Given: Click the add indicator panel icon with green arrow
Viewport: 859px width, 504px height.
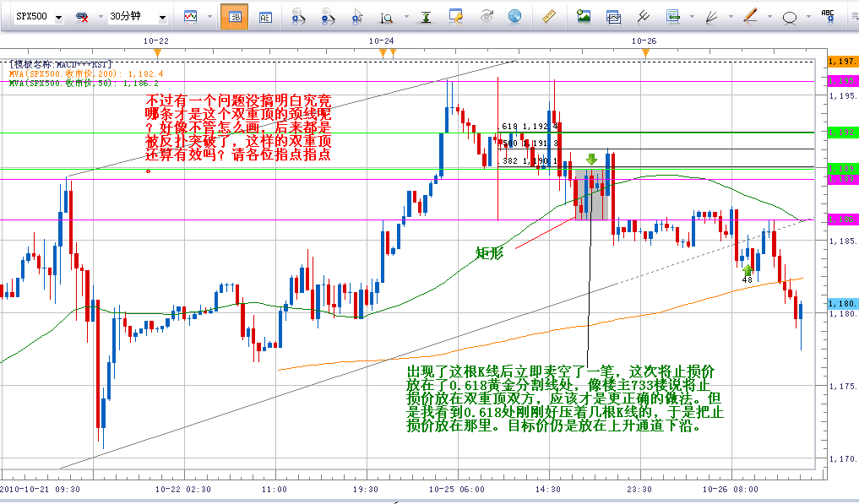Looking at the screenshot, I should coord(672,17).
